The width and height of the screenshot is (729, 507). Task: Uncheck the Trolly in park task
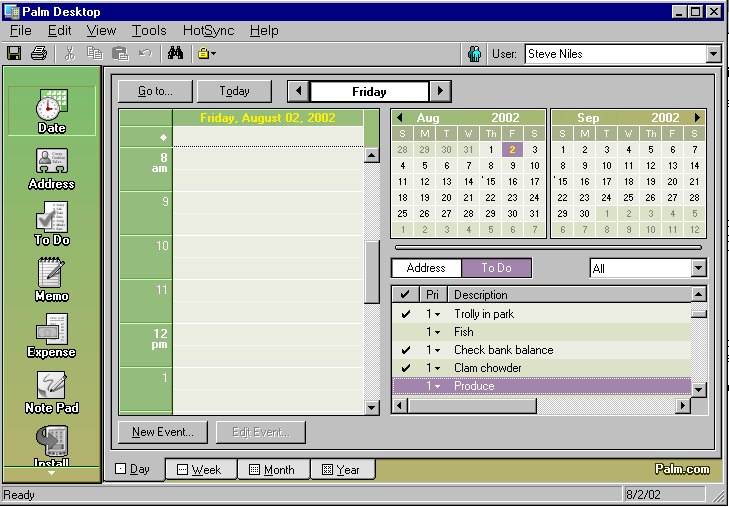tap(405, 314)
